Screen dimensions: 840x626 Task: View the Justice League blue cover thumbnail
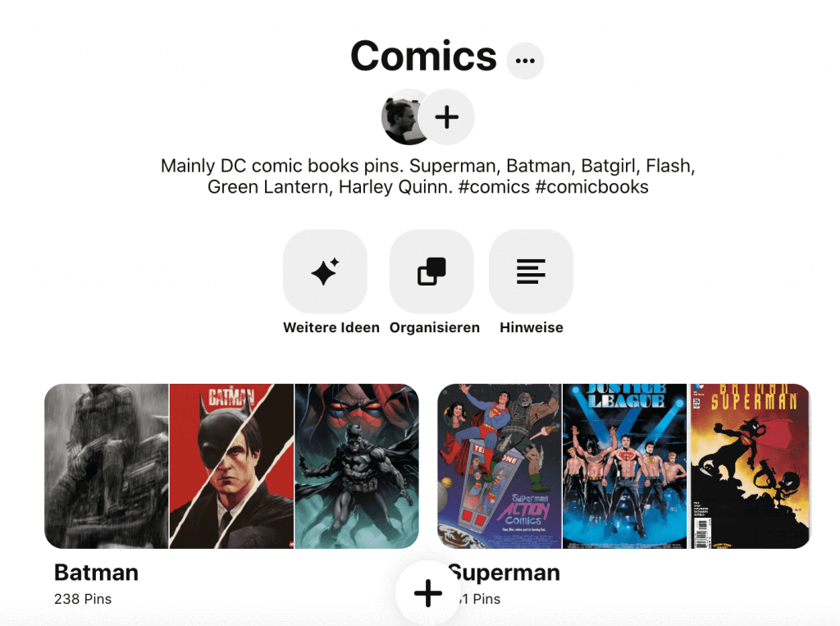click(624, 466)
